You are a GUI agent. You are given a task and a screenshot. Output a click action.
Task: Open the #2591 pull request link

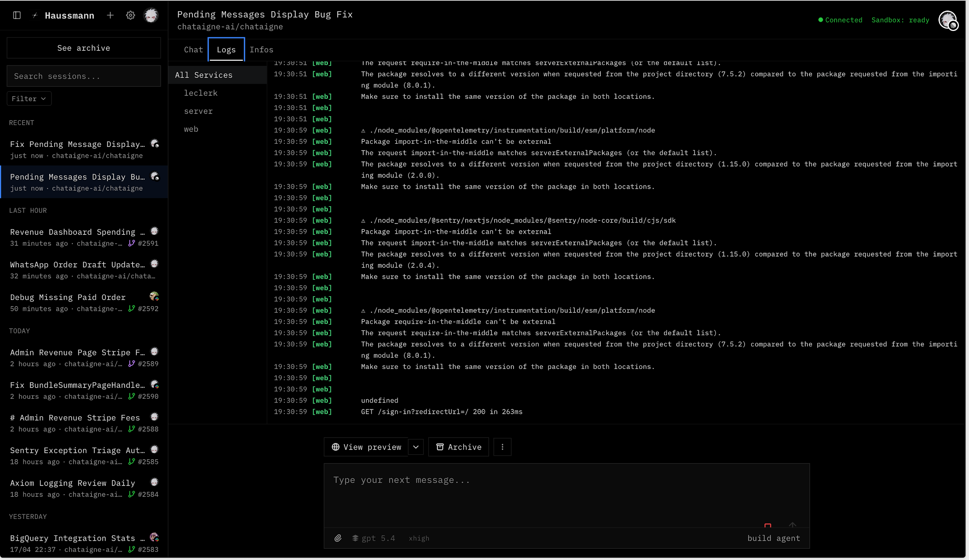coord(148,243)
